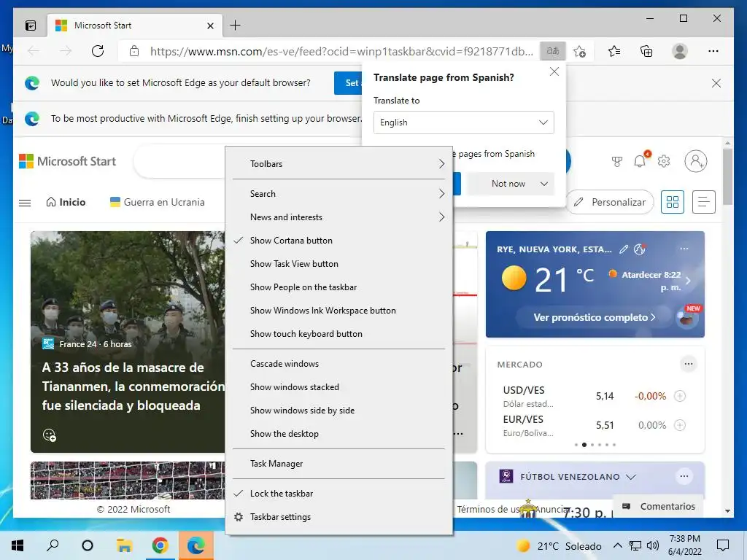
Task: Open the Tiananmen article thumbnail
Action: coord(128,341)
